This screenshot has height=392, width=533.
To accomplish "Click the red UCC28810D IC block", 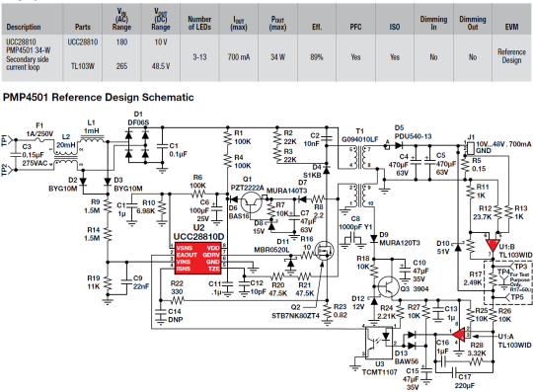I will click(x=197, y=258).
